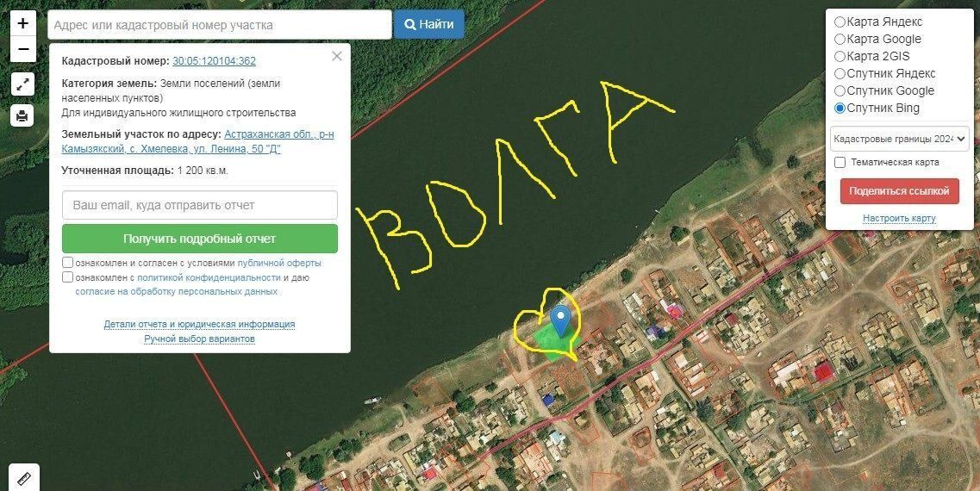Select the Карта 2GIS radio option
The height and width of the screenshot is (491, 980).
tap(840, 56)
